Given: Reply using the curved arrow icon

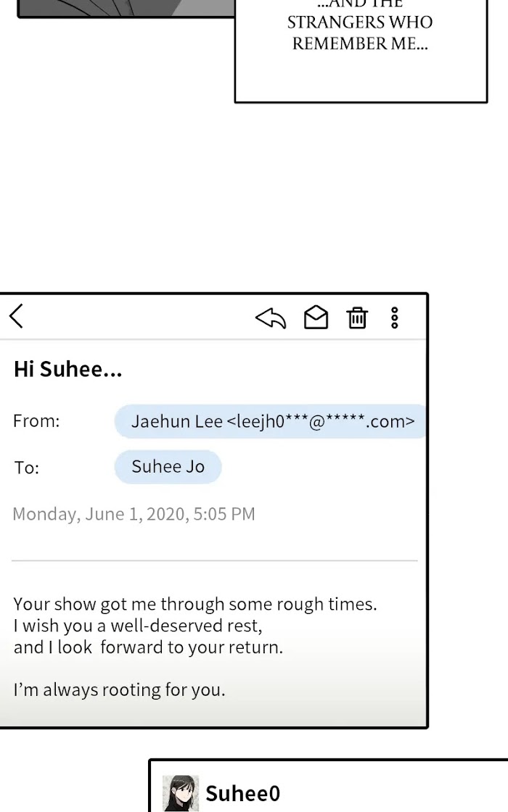Looking at the screenshot, I should (271, 318).
